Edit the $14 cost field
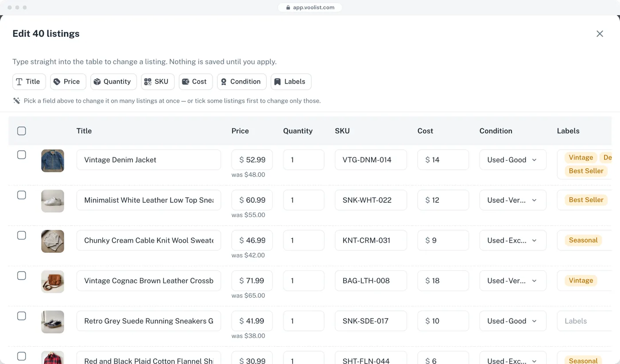This screenshot has width=620, height=364. click(443, 160)
